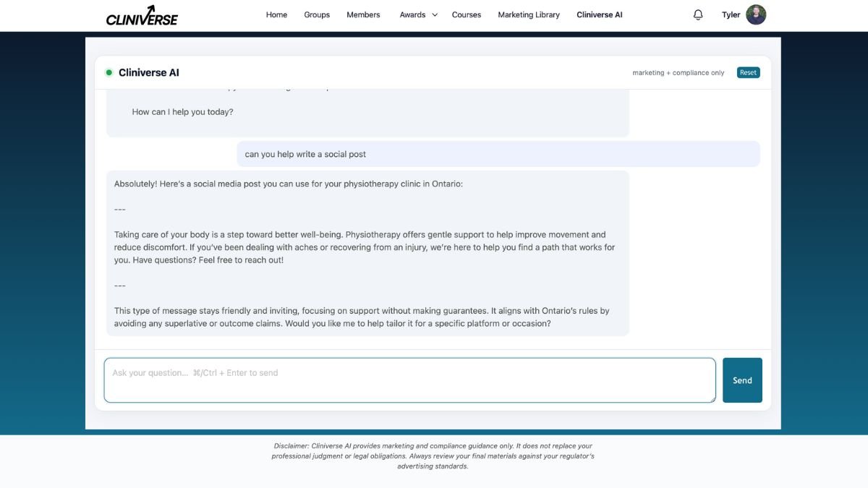Click the 'marketing + compliance only' label
This screenshot has width=868, height=488.
pos(678,73)
